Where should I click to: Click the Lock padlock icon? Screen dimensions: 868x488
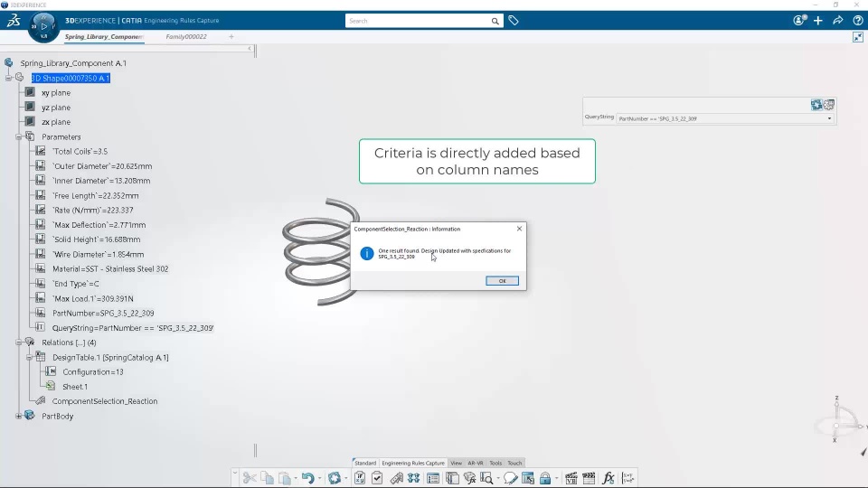tap(545, 478)
